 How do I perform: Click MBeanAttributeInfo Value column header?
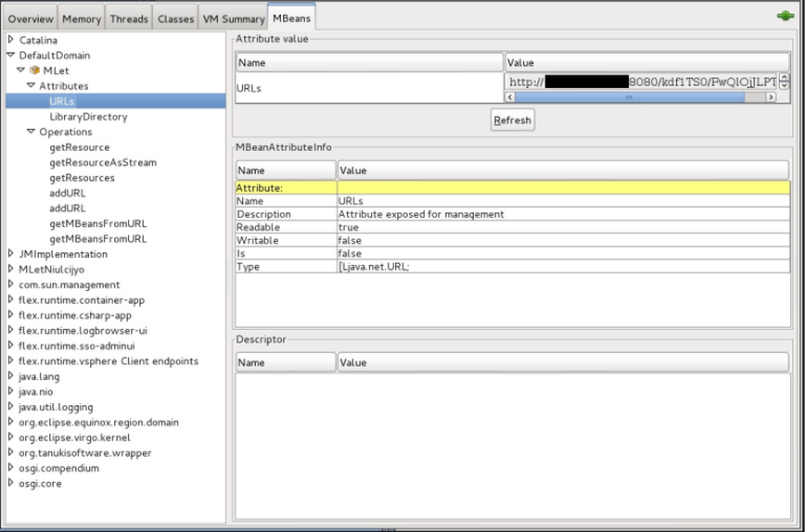tap(563, 171)
